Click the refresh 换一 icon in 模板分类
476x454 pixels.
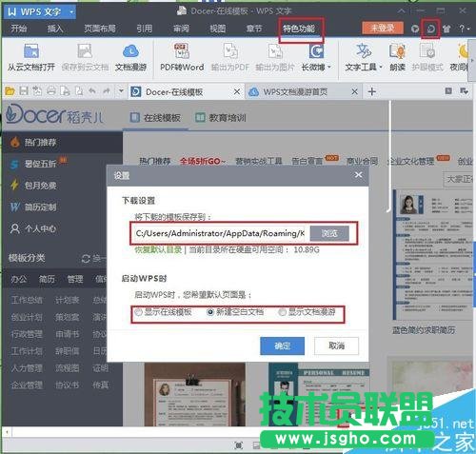86,259
